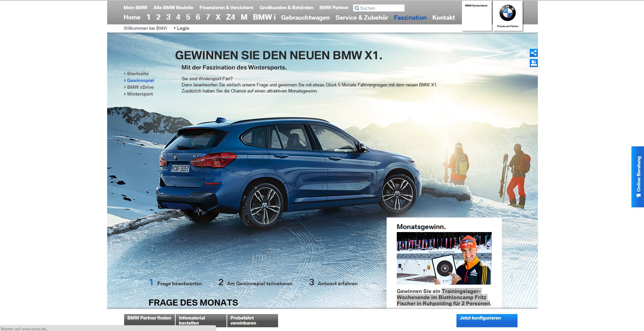Image resolution: width=644 pixels, height=331 pixels.
Task: Open Finanzieren & Versichern menu
Action: pyautogui.click(x=226, y=7)
